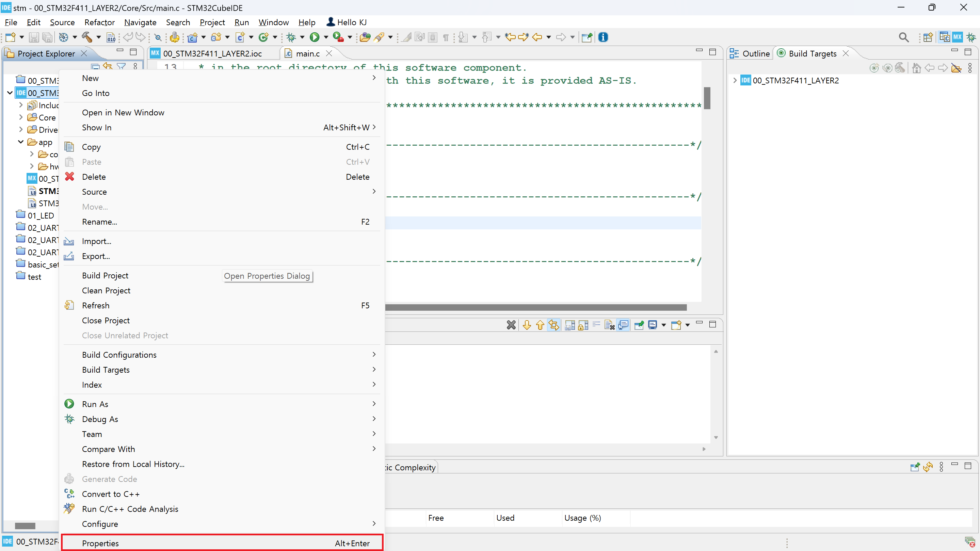This screenshot has width=980, height=551.
Task: Click the blue Information Center icon
Action: [x=603, y=37]
